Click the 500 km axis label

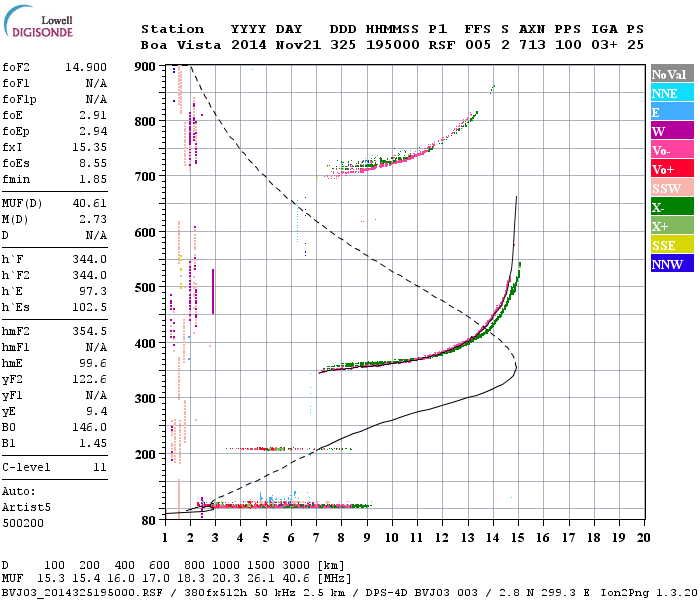(x=145, y=287)
